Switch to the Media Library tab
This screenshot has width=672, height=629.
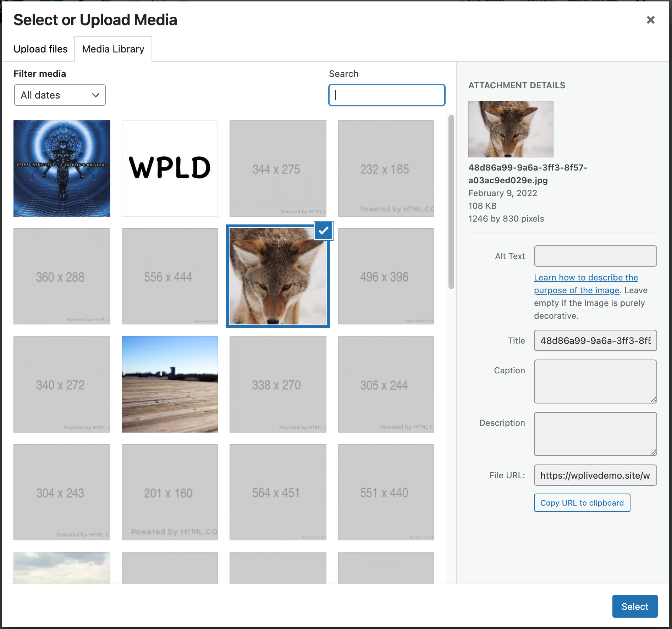coord(112,49)
